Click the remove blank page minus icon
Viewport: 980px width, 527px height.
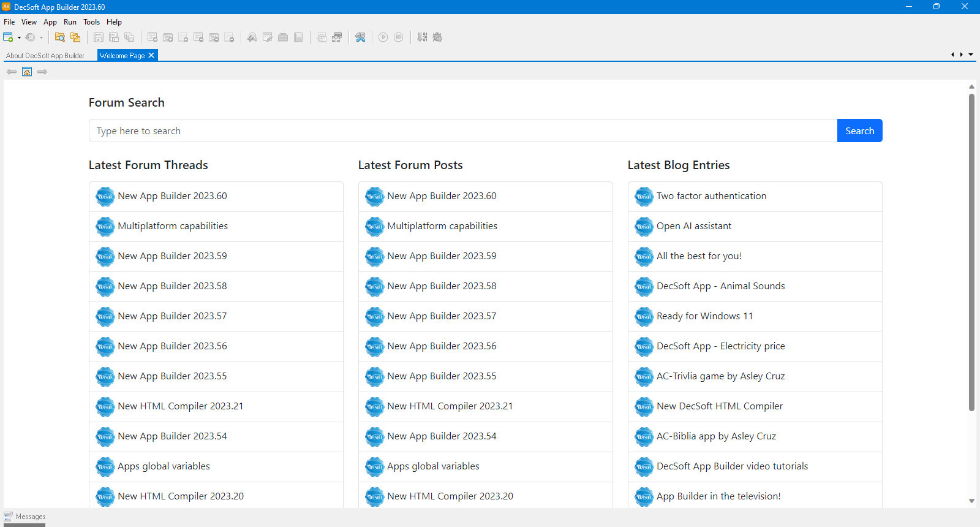click(229, 37)
